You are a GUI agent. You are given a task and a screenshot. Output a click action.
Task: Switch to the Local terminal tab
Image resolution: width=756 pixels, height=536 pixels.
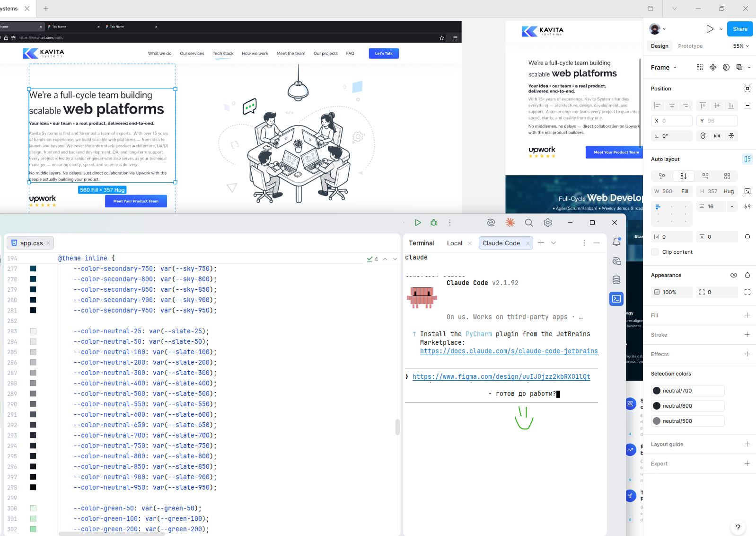coord(454,243)
